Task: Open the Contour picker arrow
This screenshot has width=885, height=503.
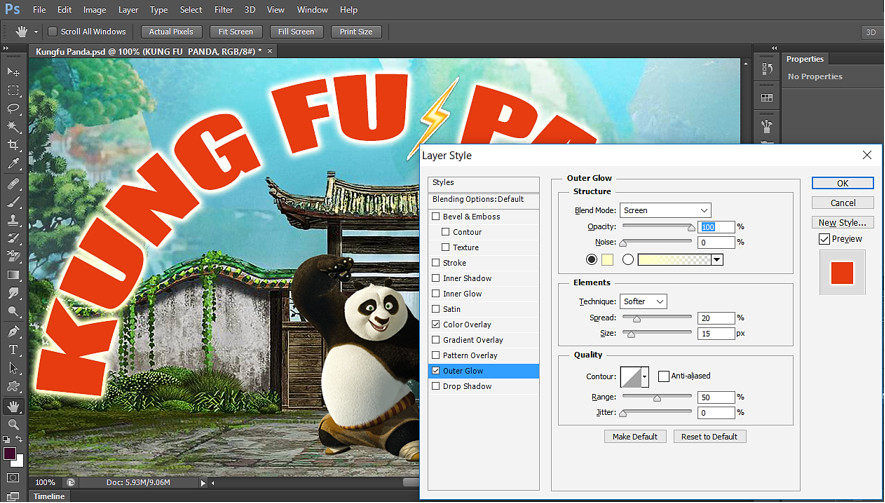Action: point(645,377)
